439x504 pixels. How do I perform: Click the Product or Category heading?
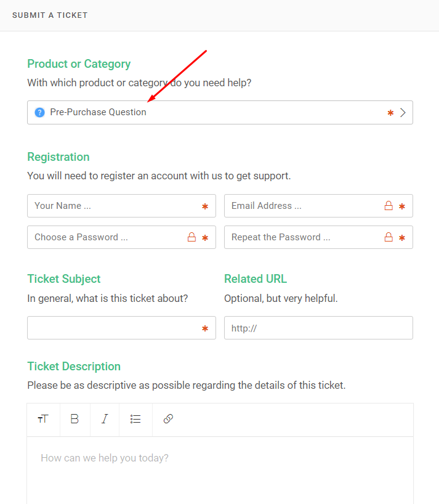pyautogui.click(x=79, y=64)
